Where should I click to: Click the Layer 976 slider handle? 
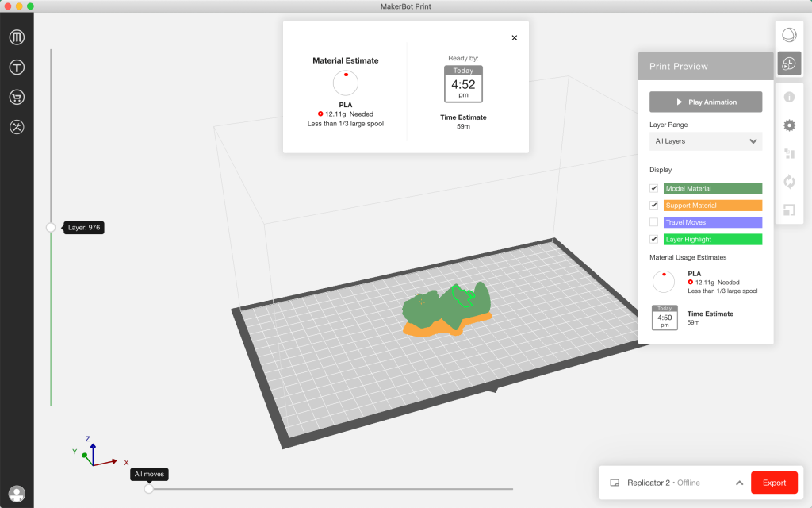point(51,227)
